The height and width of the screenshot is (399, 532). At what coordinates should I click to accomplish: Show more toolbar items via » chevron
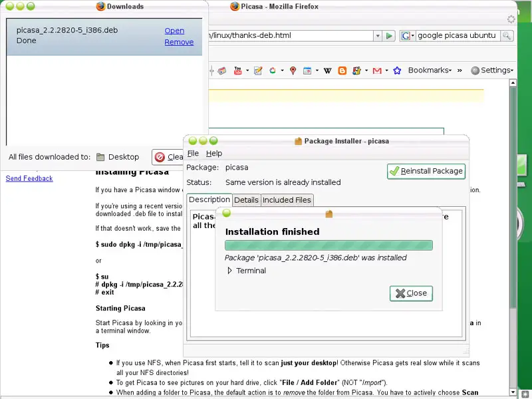click(460, 70)
